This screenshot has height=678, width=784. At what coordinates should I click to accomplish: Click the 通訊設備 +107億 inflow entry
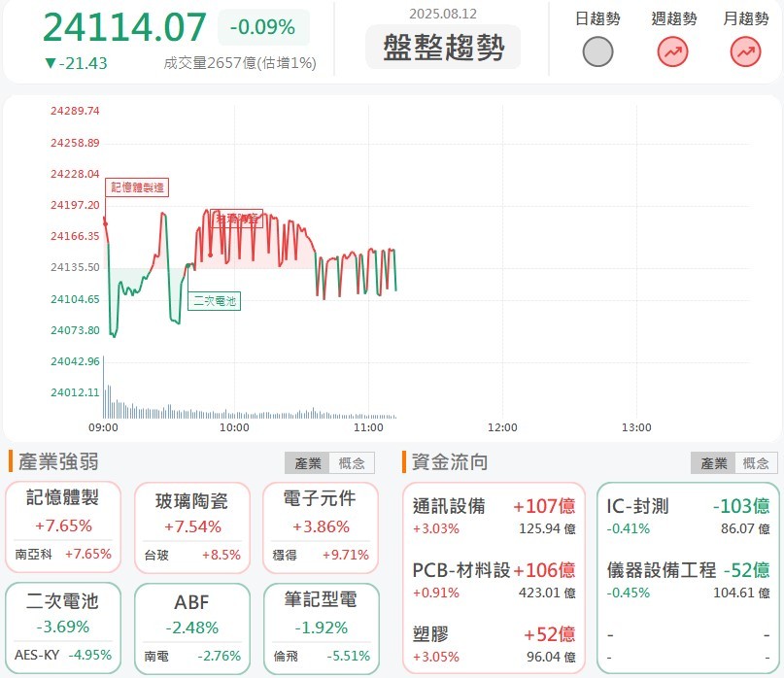pyautogui.click(x=494, y=516)
